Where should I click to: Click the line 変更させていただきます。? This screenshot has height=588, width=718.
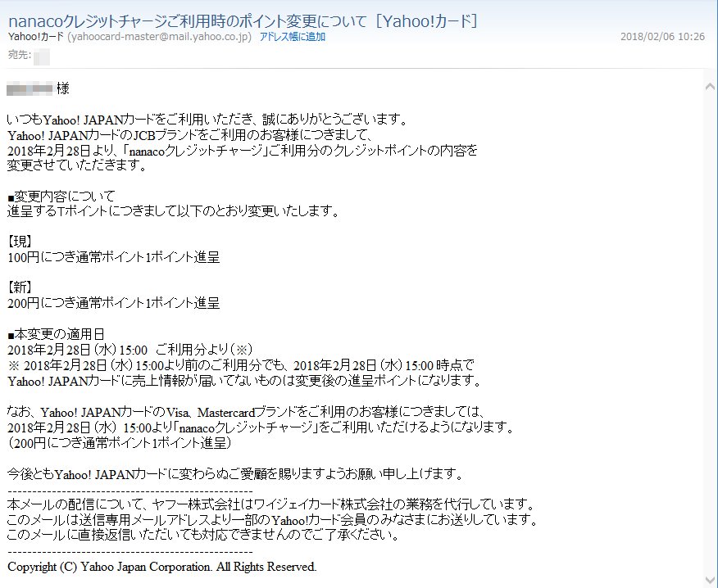tap(77, 165)
